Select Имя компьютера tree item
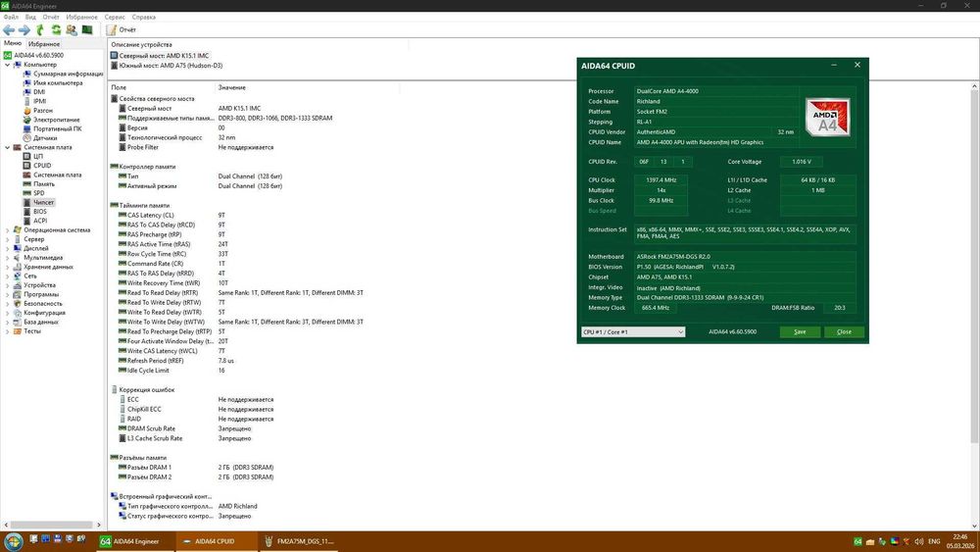This screenshot has height=552, width=980. point(58,83)
